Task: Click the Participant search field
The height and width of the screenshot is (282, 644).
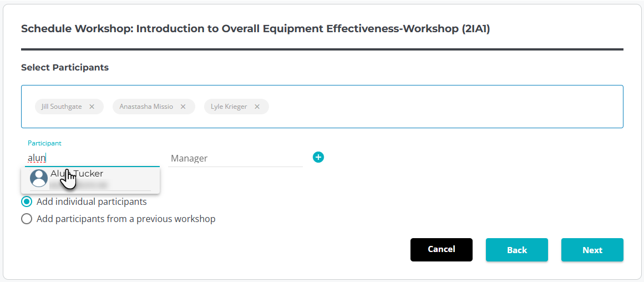Action: coord(92,158)
